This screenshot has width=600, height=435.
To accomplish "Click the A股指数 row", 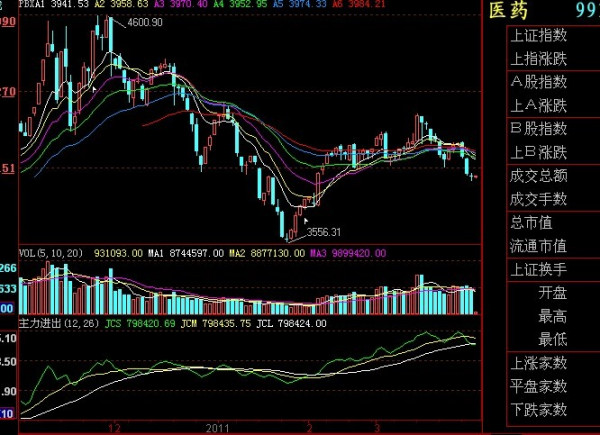I will pos(538,82).
